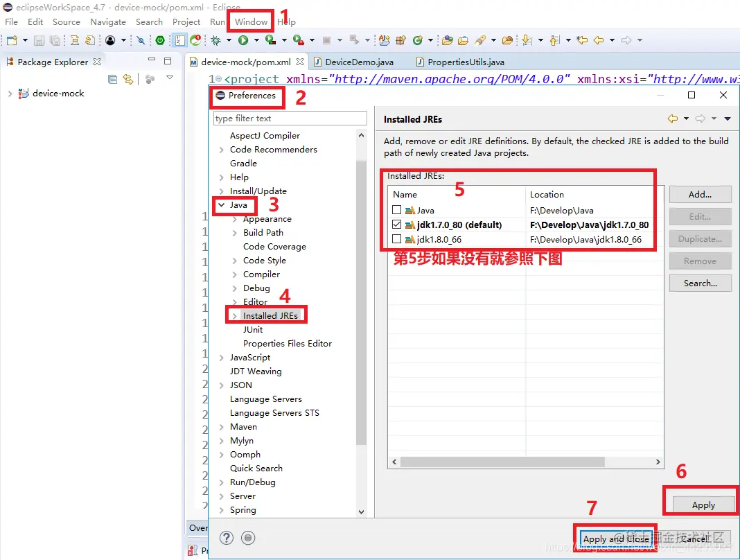Click the Save All toolbar icon
Viewport: 740px width, 560px height.
pyautogui.click(x=55, y=40)
